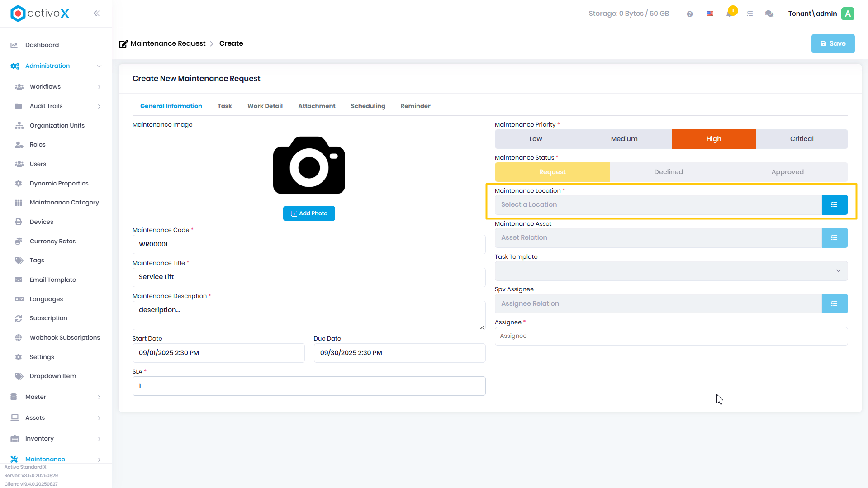Click the SLA input field

tap(309, 386)
